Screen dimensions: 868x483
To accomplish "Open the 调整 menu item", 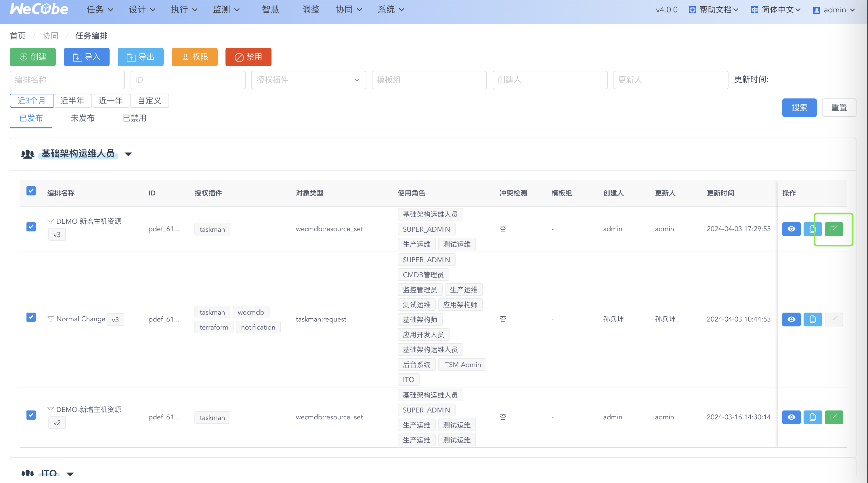I will (310, 9).
